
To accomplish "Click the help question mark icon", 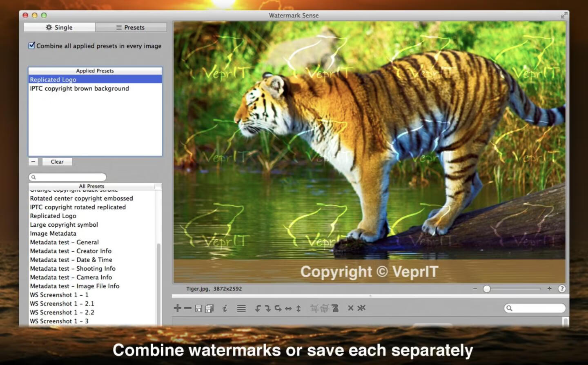I will click(x=562, y=289).
